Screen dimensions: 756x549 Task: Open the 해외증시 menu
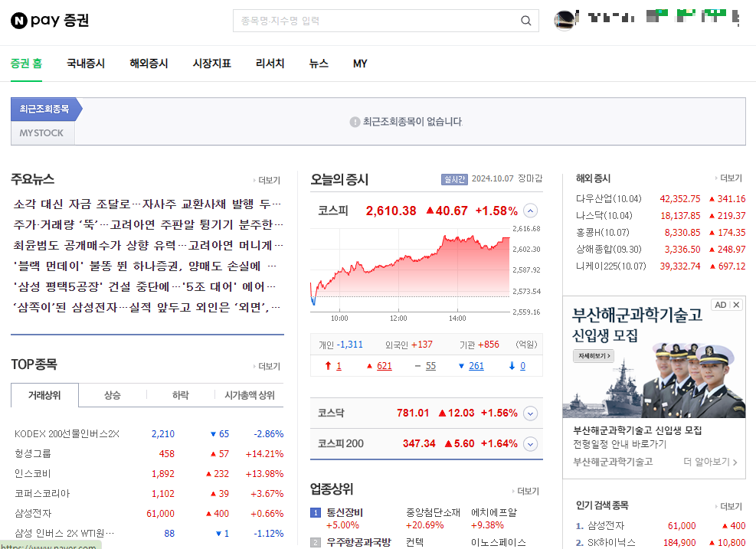tap(149, 64)
